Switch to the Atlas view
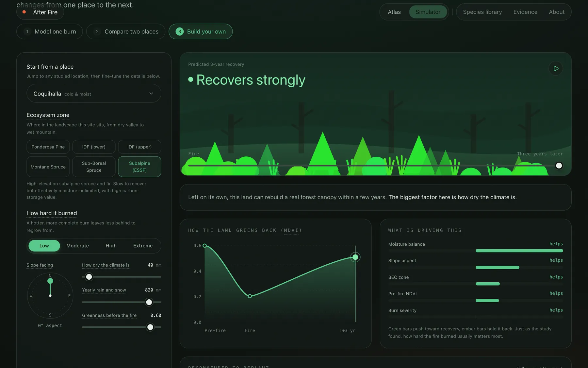The width and height of the screenshot is (588, 368). click(x=394, y=12)
